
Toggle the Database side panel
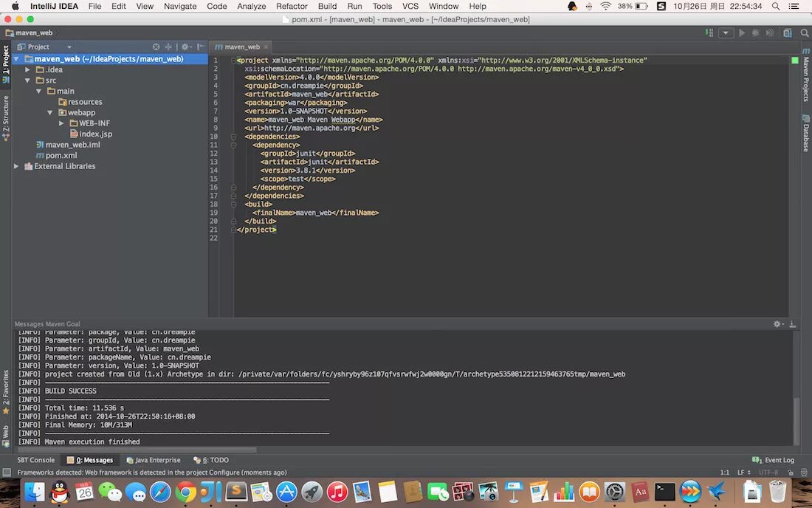coord(806,133)
